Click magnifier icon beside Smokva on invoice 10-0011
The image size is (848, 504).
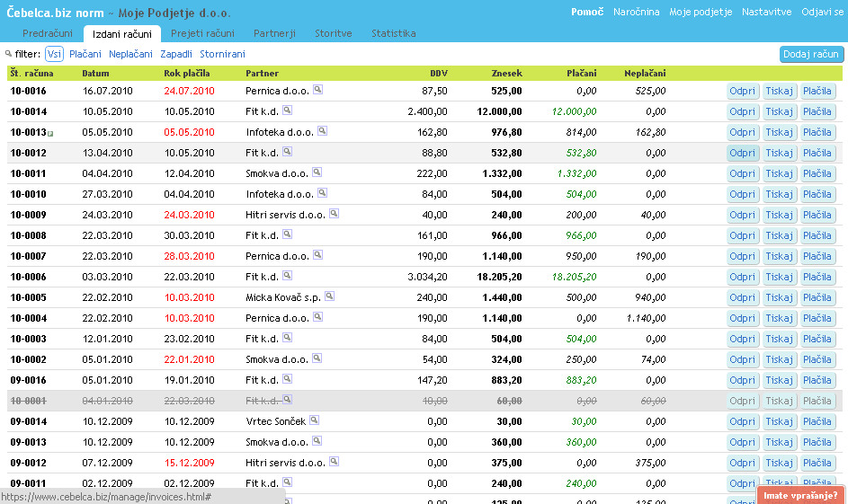click(315, 172)
